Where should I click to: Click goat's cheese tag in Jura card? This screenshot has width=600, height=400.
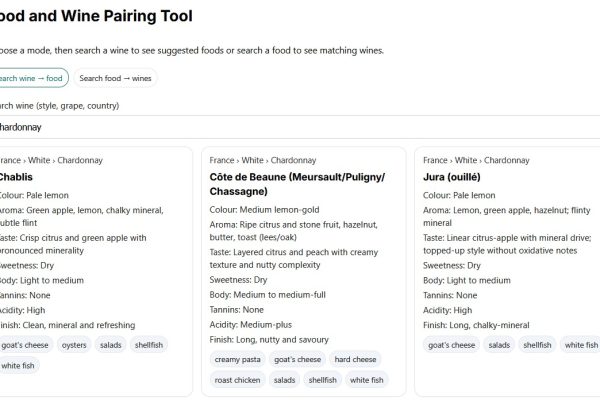click(x=452, y=345)
